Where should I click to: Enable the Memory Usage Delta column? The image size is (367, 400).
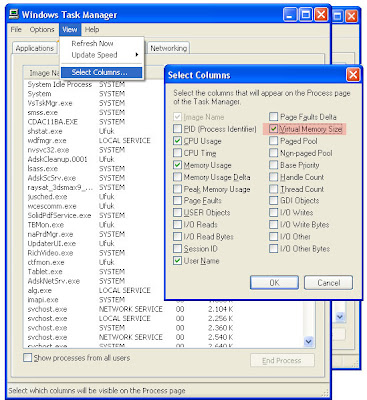pos(177,177)
